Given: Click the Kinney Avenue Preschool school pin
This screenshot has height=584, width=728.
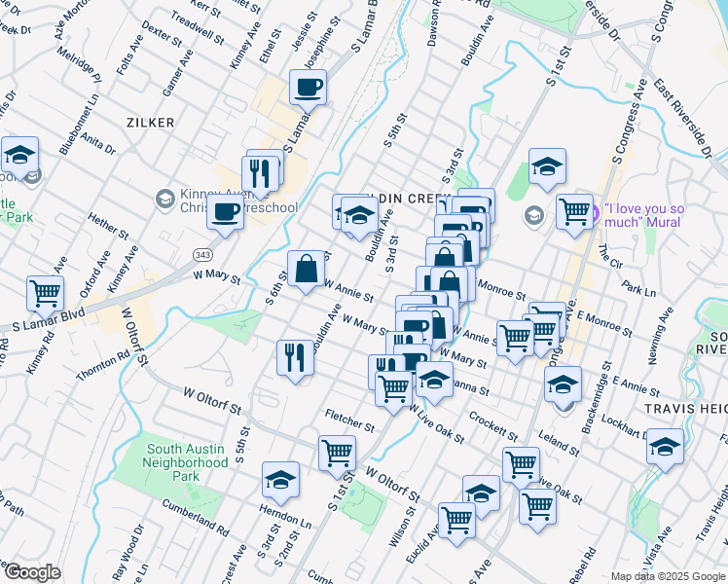Looking at the screenshot, I should click(x=164, y=201).
